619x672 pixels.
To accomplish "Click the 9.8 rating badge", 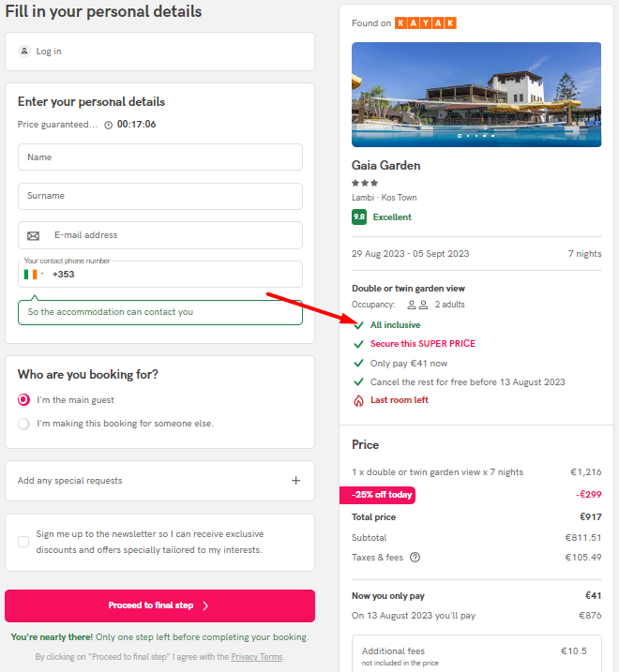I will point(359,217).
